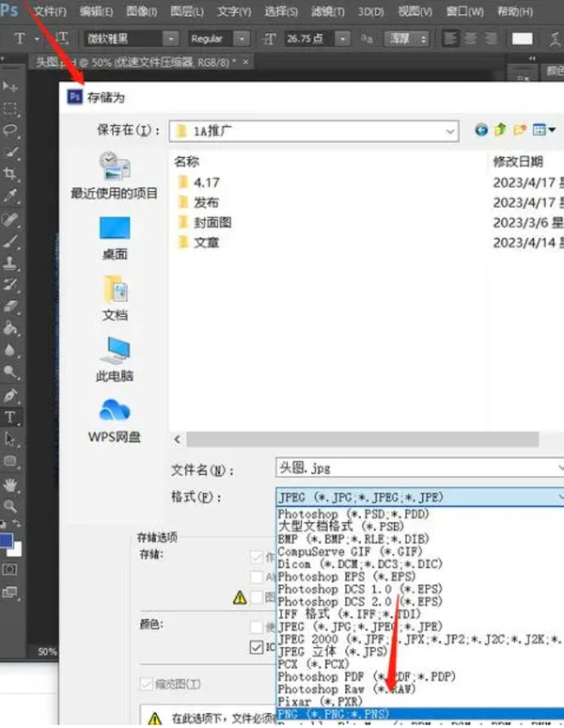The width and height of the screenshot is (564, 728).
Task: Go to WPS网盘 cloud location
Action: (115, 420)
